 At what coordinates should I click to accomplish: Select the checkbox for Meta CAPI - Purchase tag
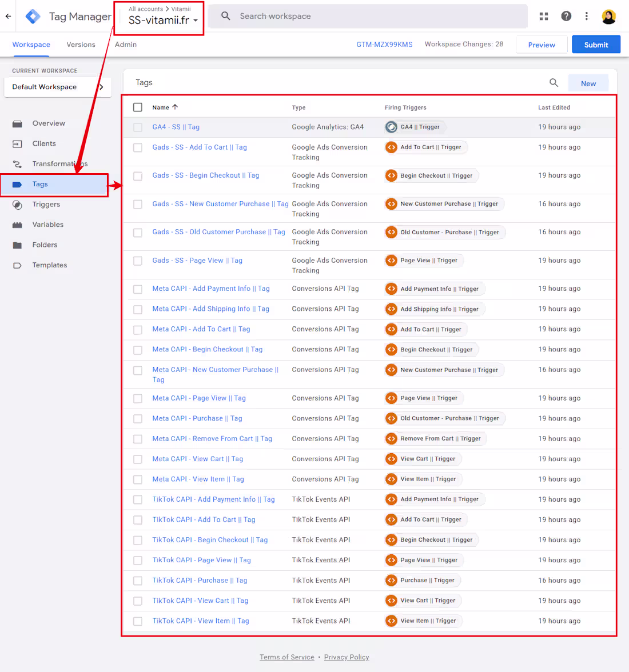click(x=137, y=418)
